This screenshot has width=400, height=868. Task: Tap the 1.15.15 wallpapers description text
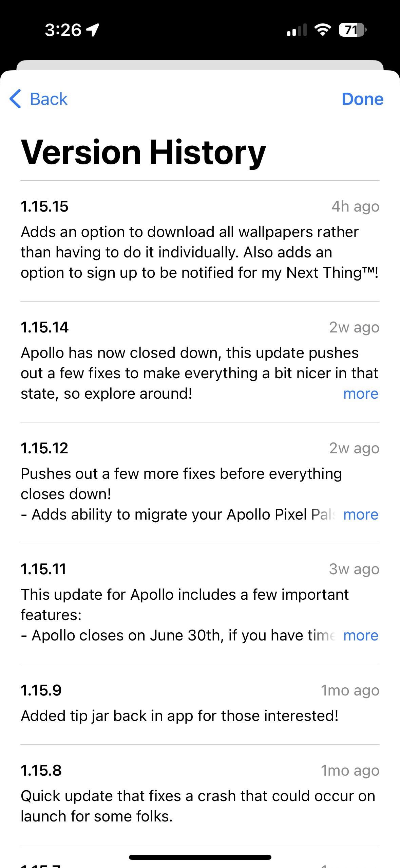(199, 252)
